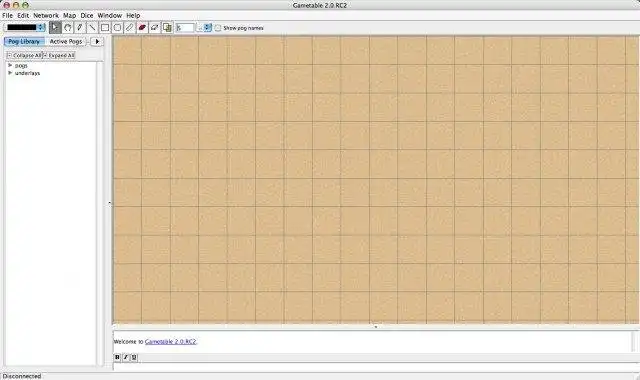
Task: Open the File menu
Action: pyautogui.click(x=7, y=16)
